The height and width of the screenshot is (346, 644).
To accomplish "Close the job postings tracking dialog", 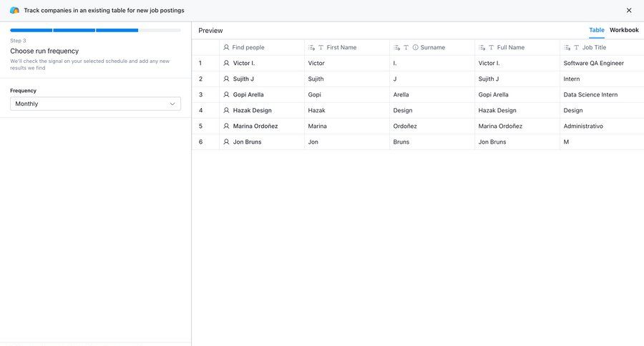I will point(629,10).
